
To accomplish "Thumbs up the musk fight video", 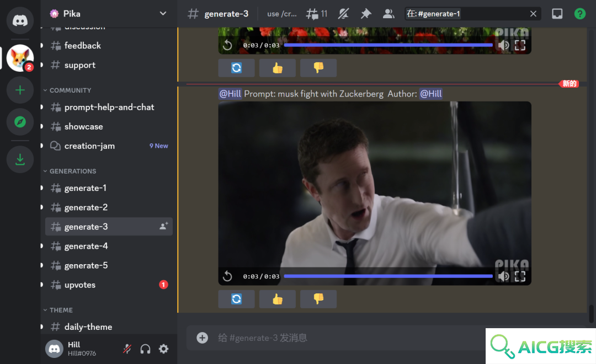I will [278, 299].
